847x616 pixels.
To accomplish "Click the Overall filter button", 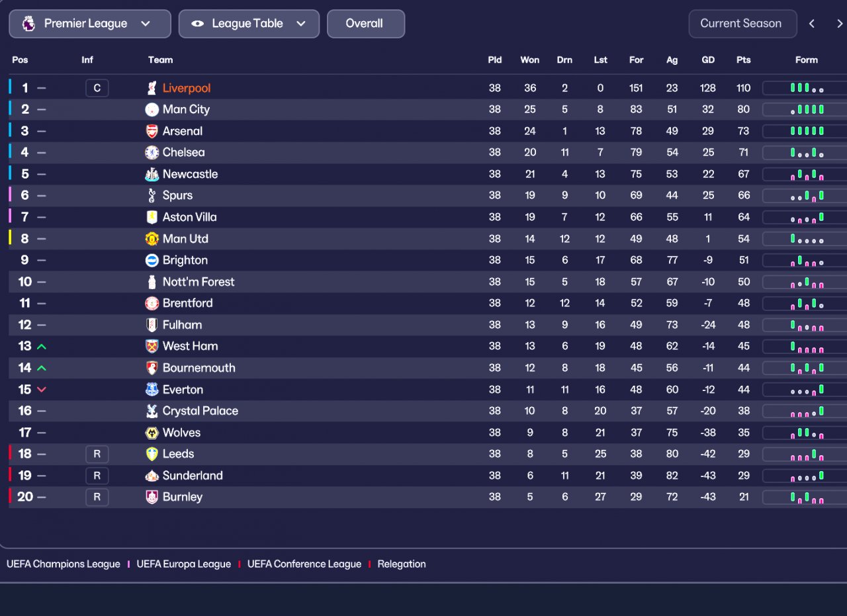I will pyautogui.click(x=365, y=24).
